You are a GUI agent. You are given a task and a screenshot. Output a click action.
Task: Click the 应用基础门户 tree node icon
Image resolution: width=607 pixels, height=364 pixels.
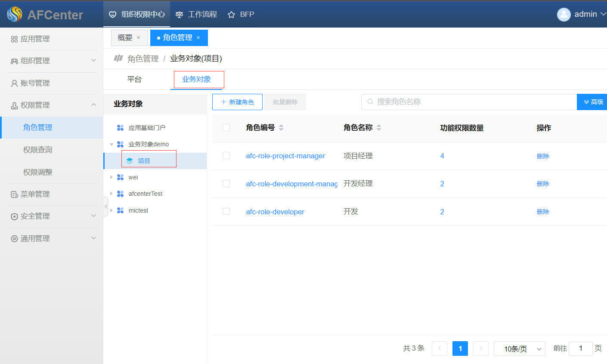pyautogui.click(x=120, y=128)
